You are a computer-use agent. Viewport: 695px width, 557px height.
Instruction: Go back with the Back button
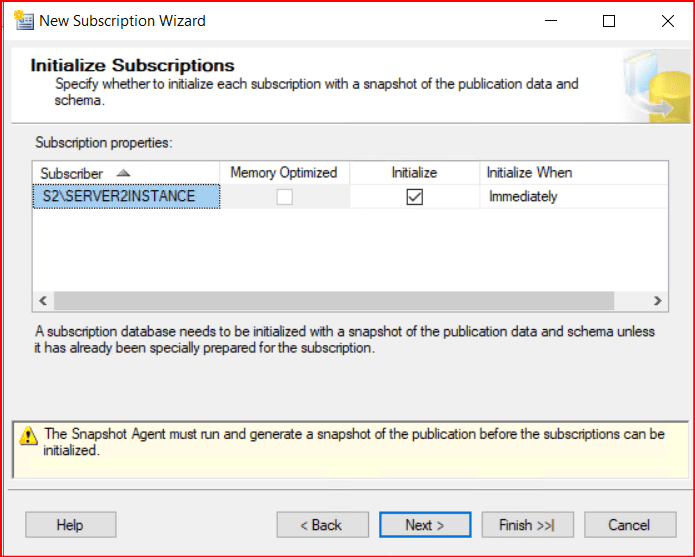coord(322,525)
